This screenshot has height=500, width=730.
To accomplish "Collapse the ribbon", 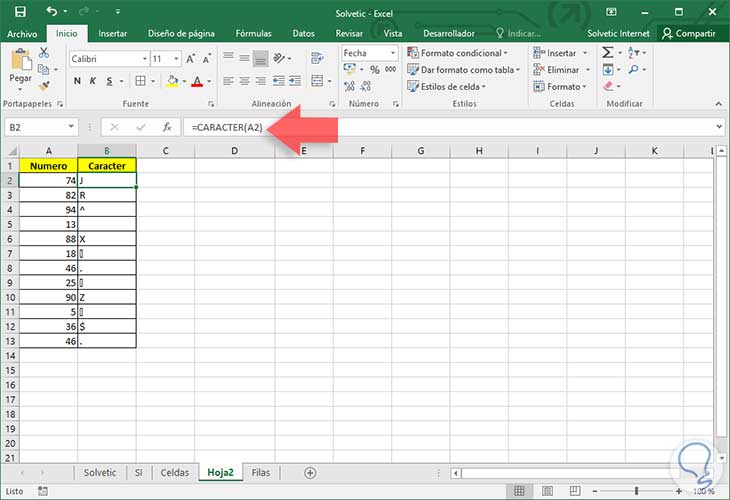I will [x=718, y=103].
